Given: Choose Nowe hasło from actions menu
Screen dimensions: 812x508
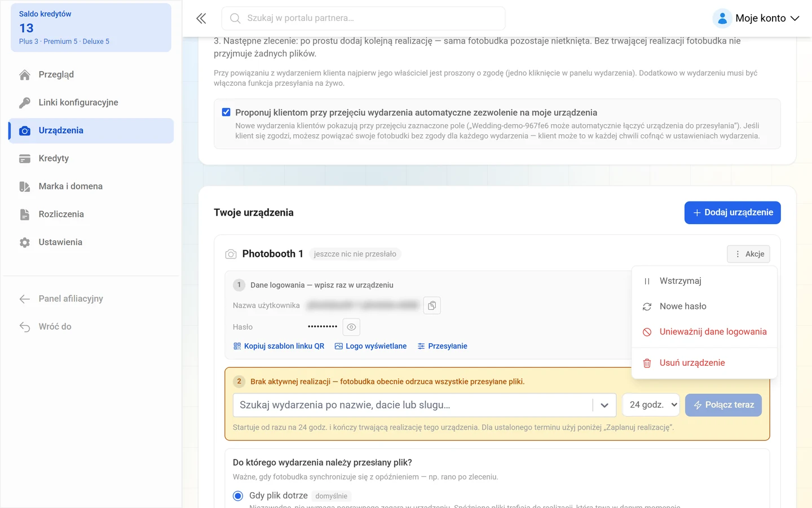Looking at the screenshot, I should coord(704,306).
